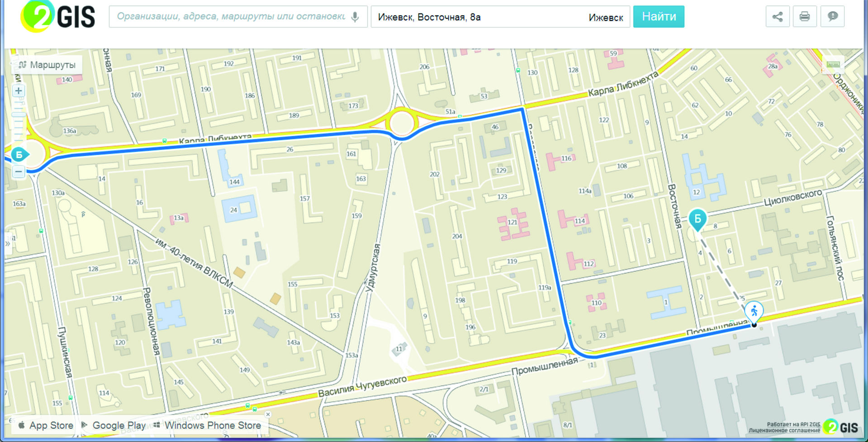Select the ruler measurement tool

(833, 64)
